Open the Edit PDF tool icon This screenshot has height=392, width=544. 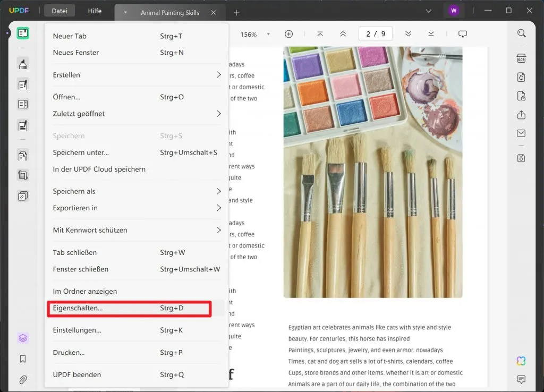point(23,84)
